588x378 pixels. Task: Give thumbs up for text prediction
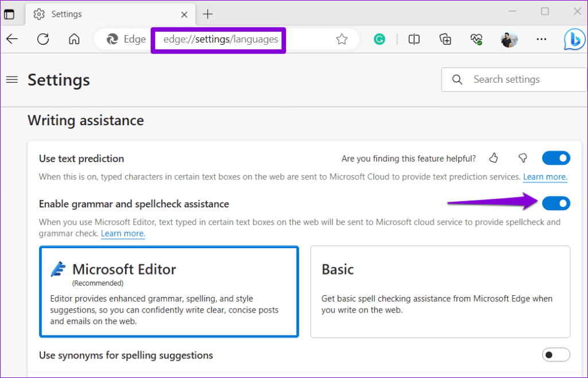click(493, 158)
